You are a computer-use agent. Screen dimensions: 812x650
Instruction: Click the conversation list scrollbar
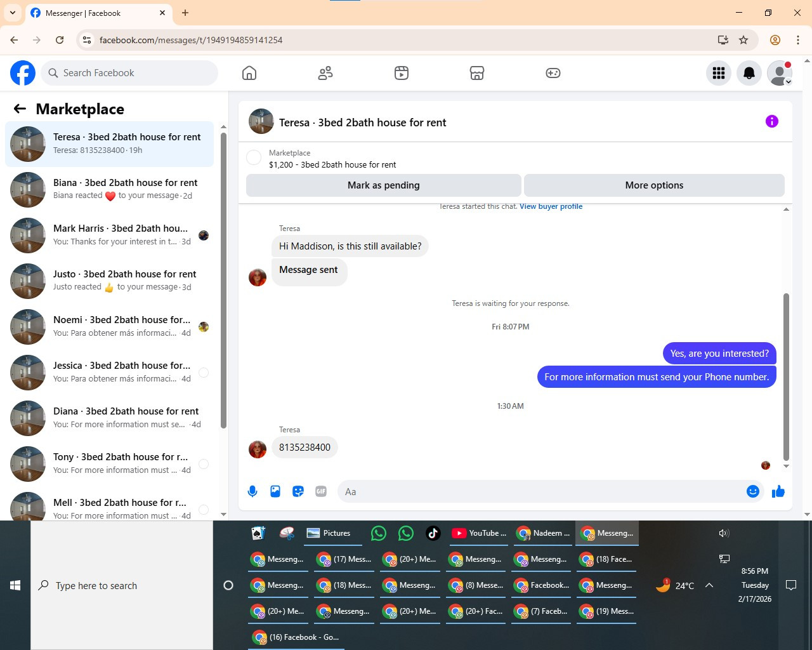[x=223, y=279]
